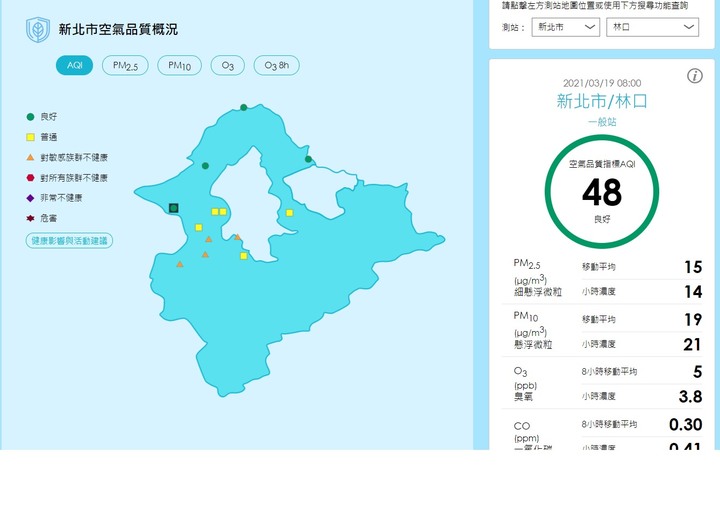Click the leaf shield logo beside the page title

click(38, 29)
